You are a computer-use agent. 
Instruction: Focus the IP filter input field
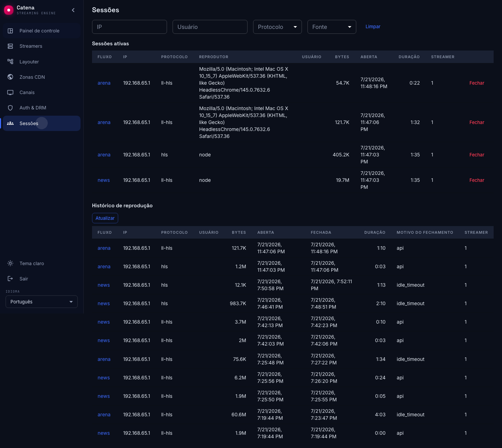point(129,27)
